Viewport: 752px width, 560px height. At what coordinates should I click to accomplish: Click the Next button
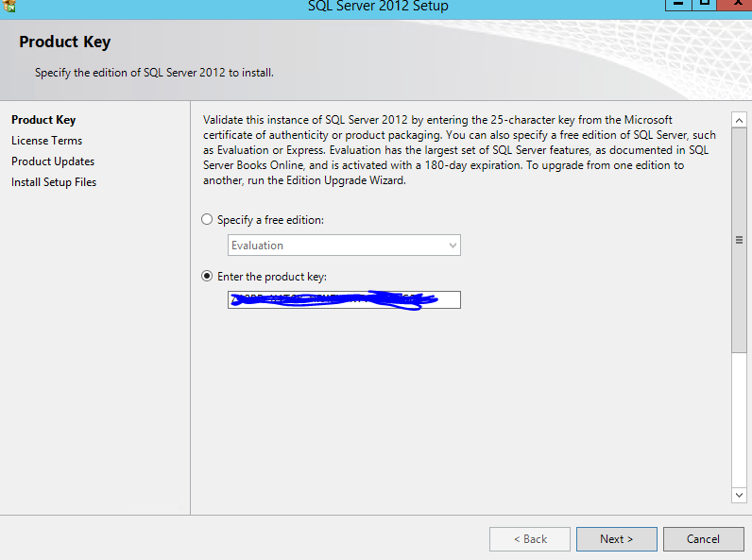(x=616, y=539)
